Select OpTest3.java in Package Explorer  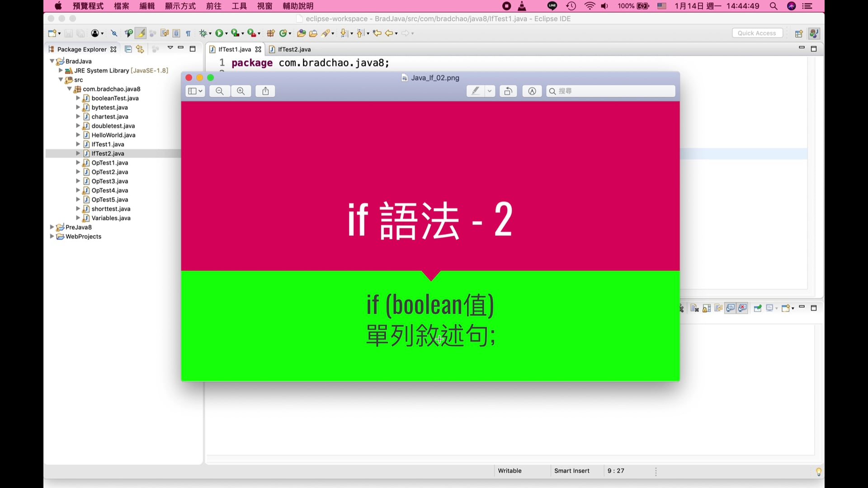tap(109, 181)
